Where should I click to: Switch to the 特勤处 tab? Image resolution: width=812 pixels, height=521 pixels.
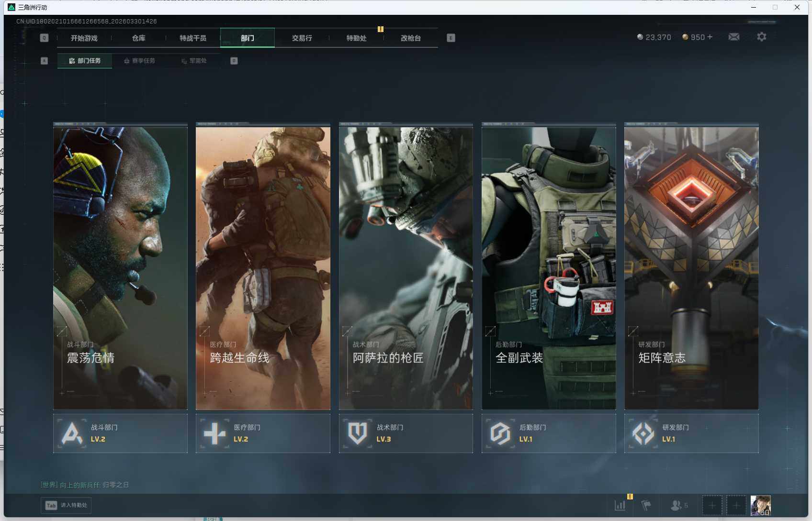click(x=356, y=38)
